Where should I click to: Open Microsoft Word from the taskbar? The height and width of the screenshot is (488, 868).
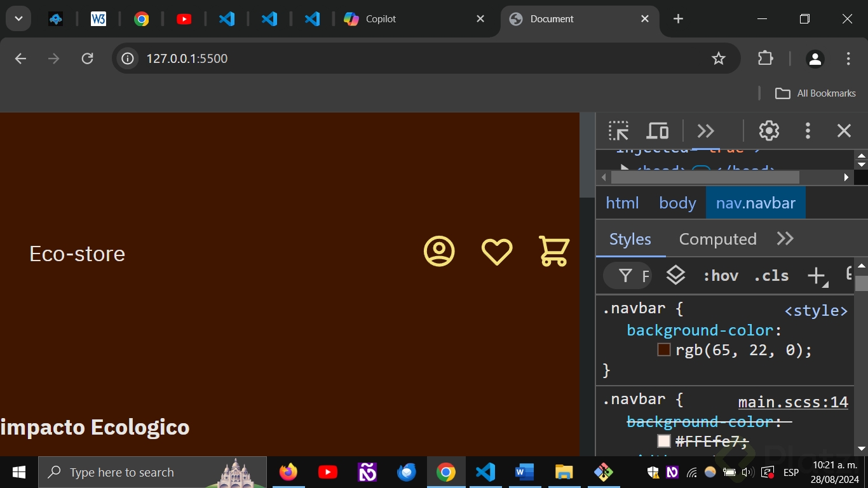(524, 472)
